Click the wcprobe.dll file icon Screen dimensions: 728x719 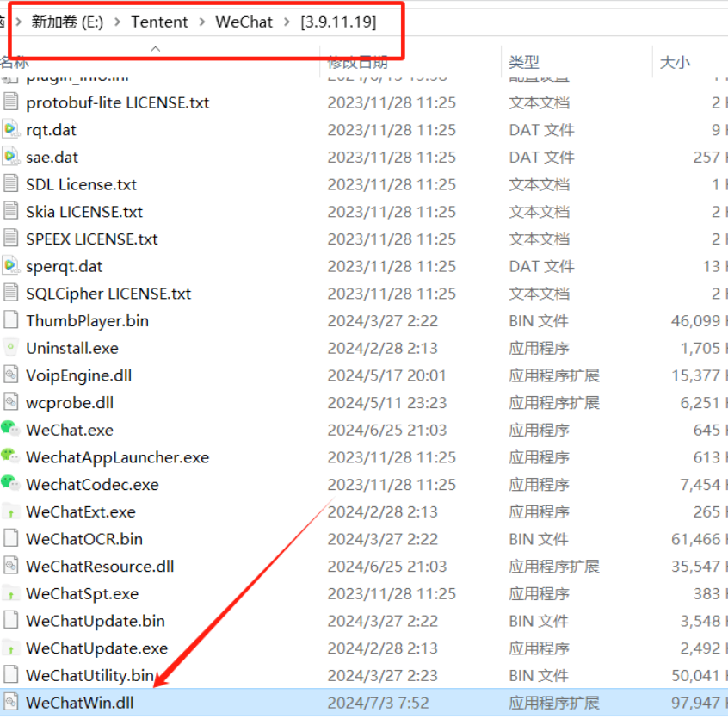click(x=10, y=402)
